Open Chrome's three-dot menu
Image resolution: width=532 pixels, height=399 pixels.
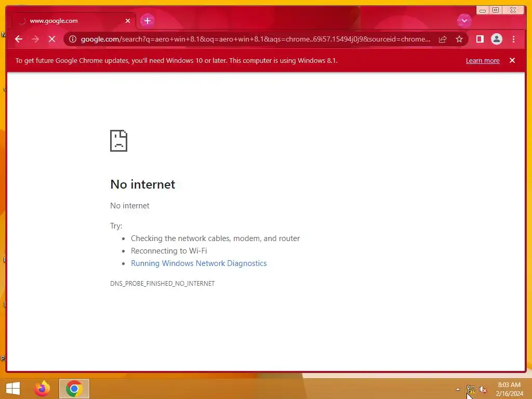pyautogui.click(x=513, y=39)
